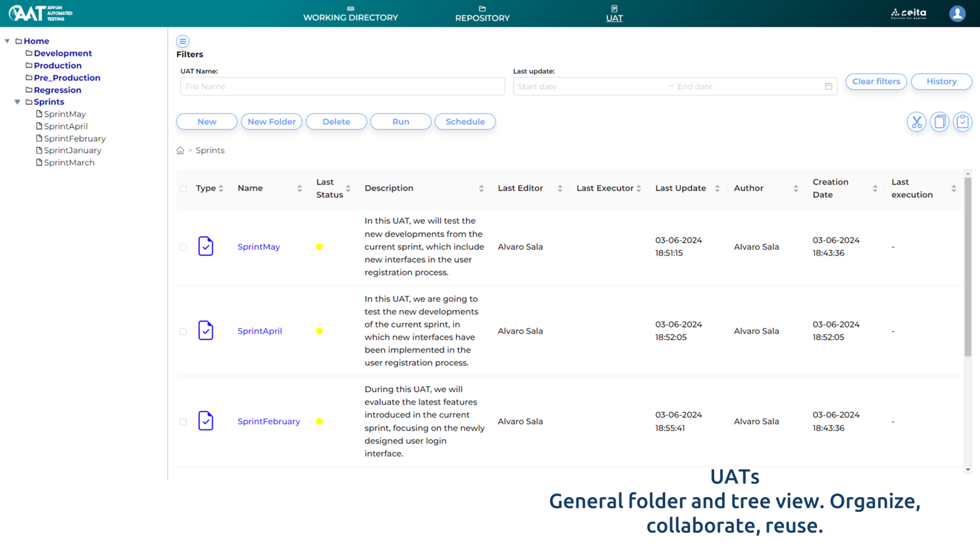Select SprintApril in the tree
980x551 pixels.
coord(66,126)
